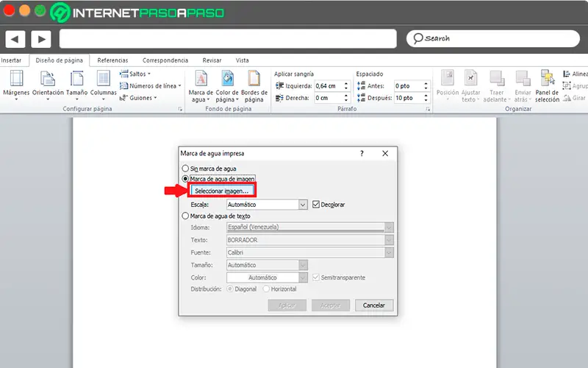Open the Columnas tool
588x368 pixels.
(x=103, y=85)
